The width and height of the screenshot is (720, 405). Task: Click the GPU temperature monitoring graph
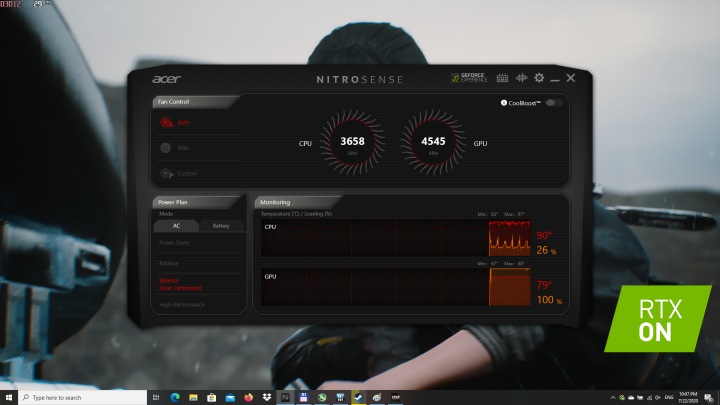coord(396,287)
